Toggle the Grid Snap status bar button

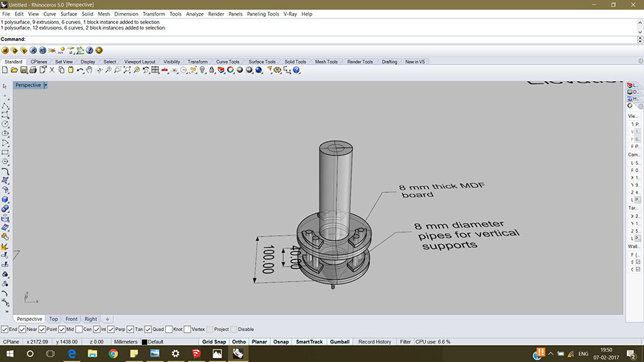point(214,342)
